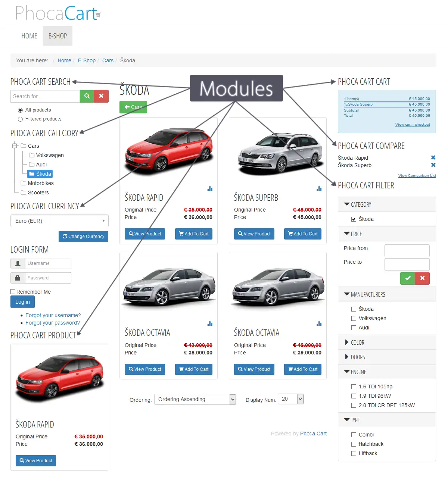448x485 pixels.
Task: Remove Škoda Rapid from compare list
Action: pos(433,157)
